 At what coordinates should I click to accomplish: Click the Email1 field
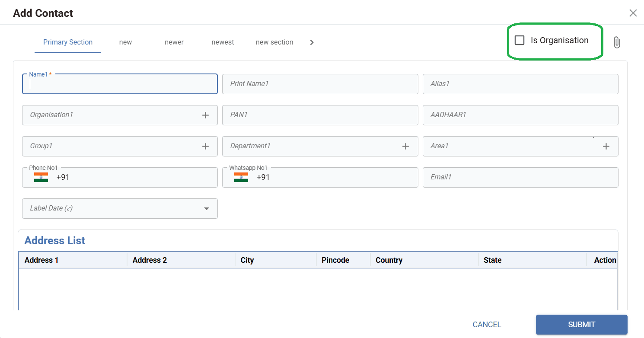tap(520, 177)
